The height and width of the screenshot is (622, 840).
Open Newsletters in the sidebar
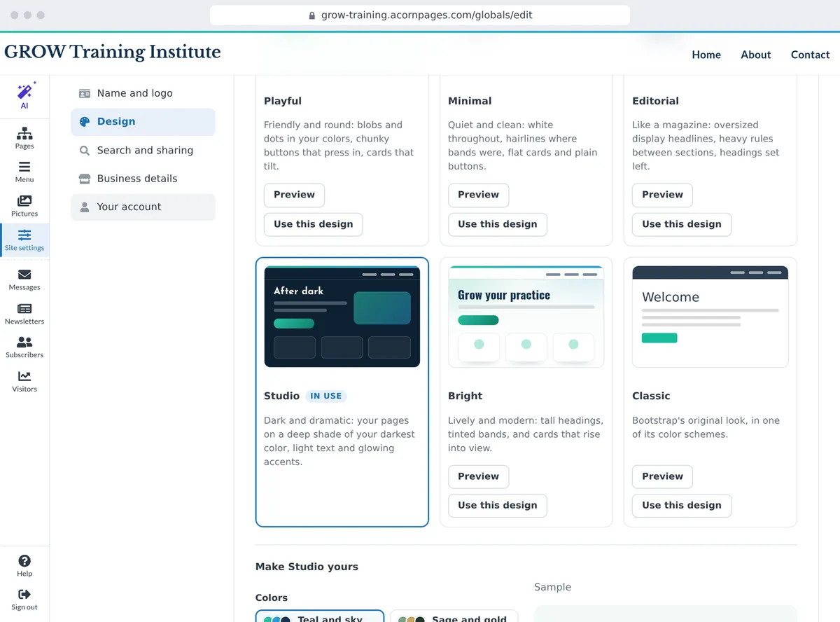[24, 314]
